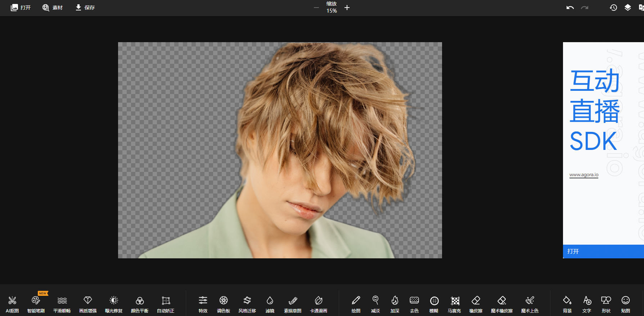Increase zoom with the plus button
Screen dimensions: 644x316
(x=347, y=8)
